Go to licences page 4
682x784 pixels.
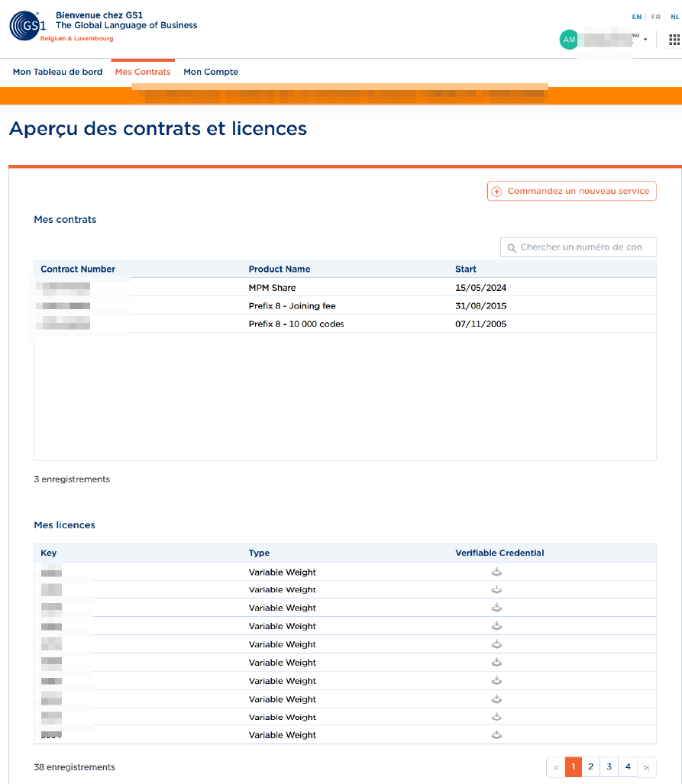click(x=628, y=767)
